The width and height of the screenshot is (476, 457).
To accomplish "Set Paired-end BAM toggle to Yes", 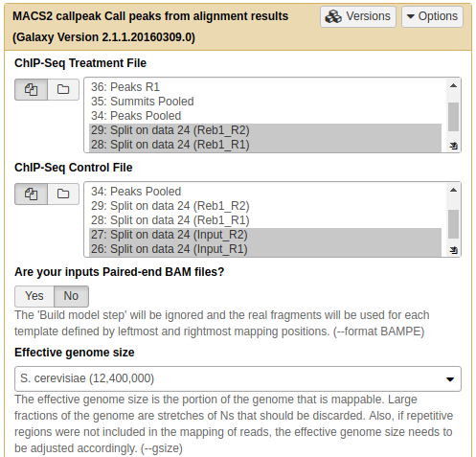I will (x=34, y=296).
